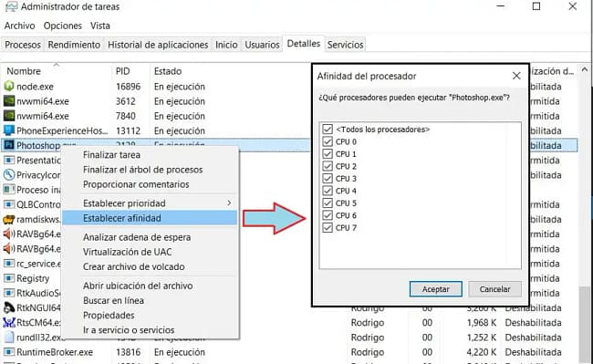Image resolution: width=593 pixels, height=364 pixels.
Task: Click PID value 16896
Action: [129, 87]
